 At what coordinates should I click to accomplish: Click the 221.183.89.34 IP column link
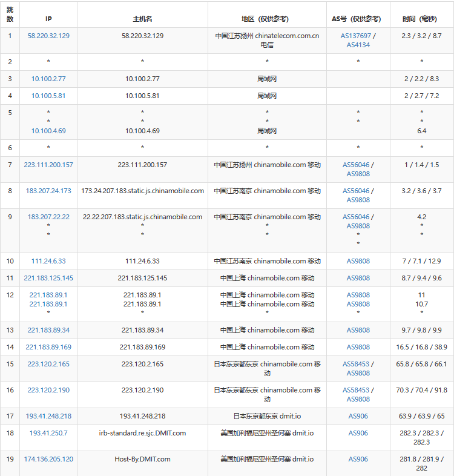pos(48,330)
